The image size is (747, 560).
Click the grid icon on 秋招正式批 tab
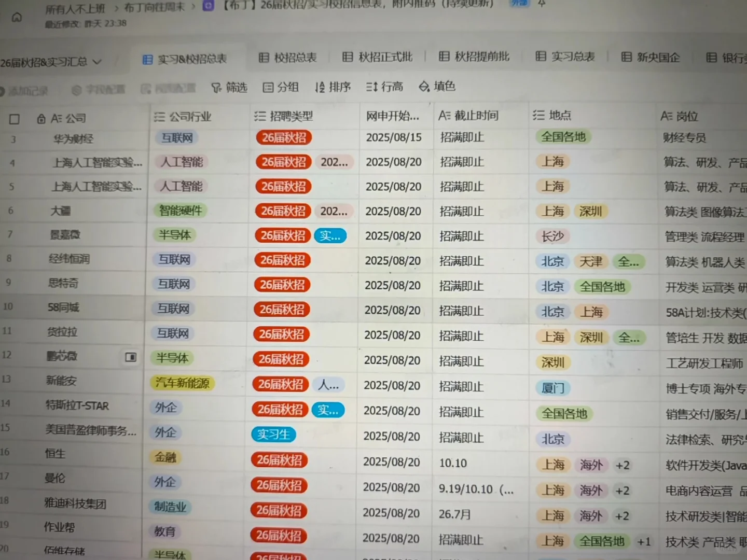point(348,57)
